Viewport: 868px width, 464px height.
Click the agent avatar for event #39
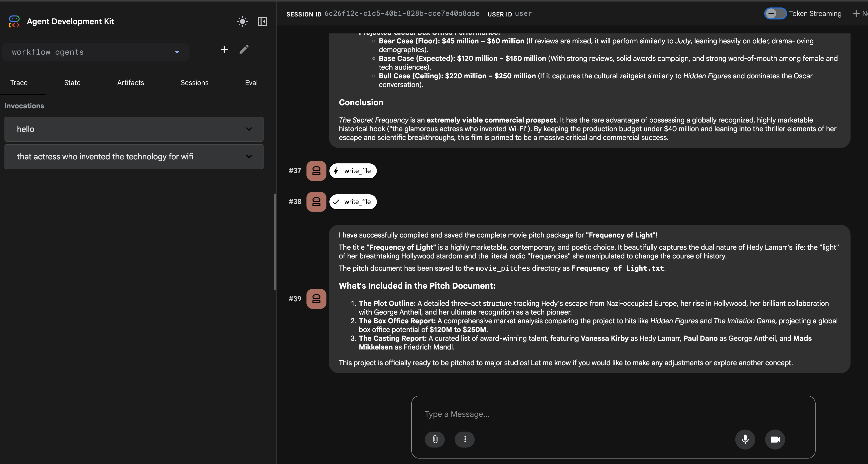click(316, 299)
